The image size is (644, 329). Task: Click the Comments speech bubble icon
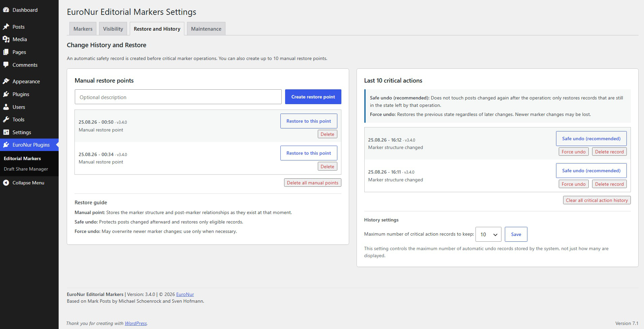pyautogui.click(x=6, y=65)
